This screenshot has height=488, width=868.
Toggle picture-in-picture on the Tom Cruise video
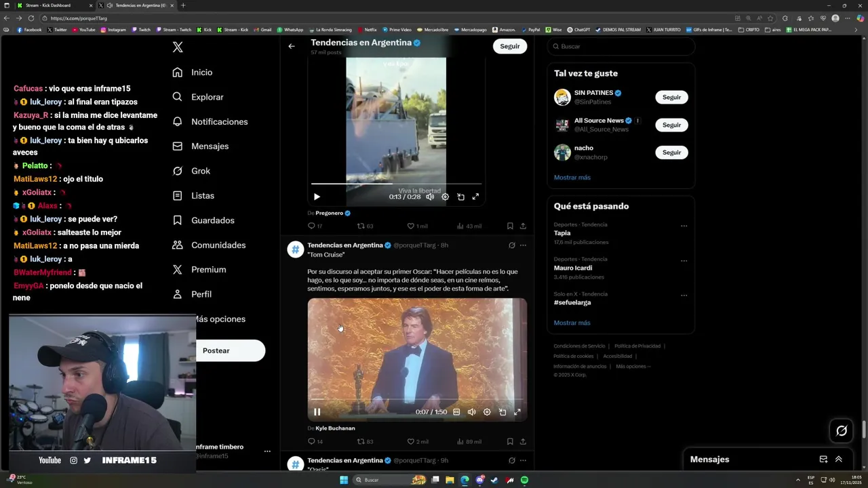(x=502, y=412)
